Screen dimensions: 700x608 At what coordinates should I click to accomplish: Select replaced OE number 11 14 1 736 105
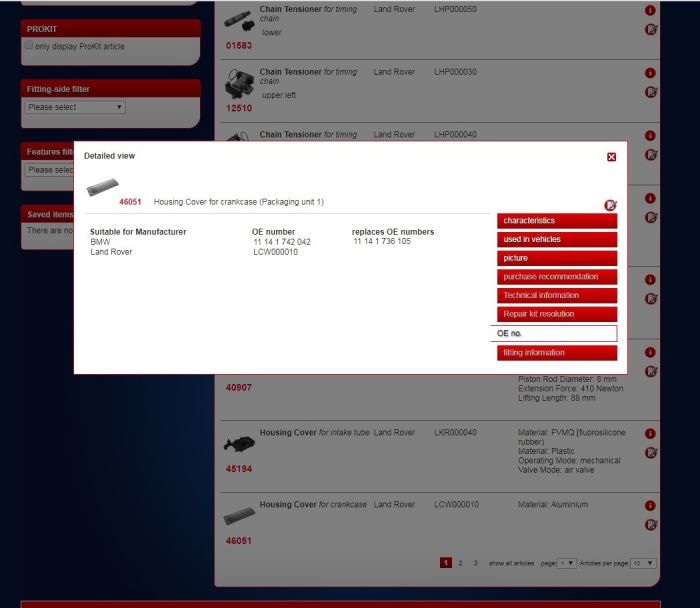pyautogui.click(x=382, y=241)
